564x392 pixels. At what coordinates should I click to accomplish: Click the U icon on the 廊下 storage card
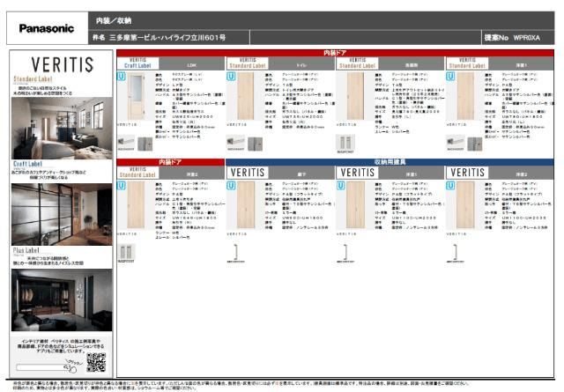(231, 186)
